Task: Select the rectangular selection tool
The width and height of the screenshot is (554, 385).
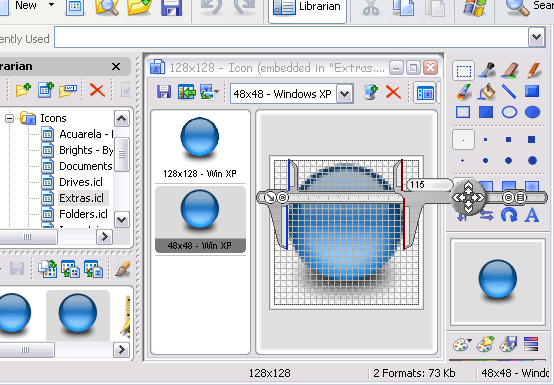Action: click(x=463, y=71)
